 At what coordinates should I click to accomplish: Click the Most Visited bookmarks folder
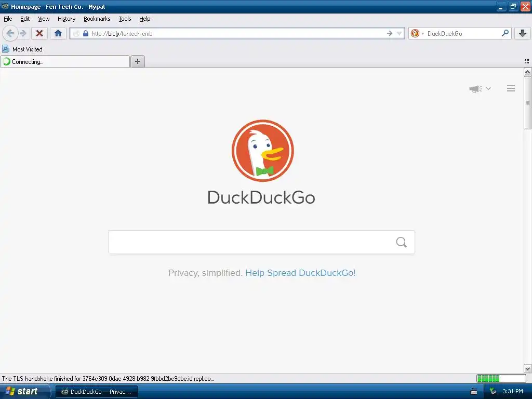point(22,49)
